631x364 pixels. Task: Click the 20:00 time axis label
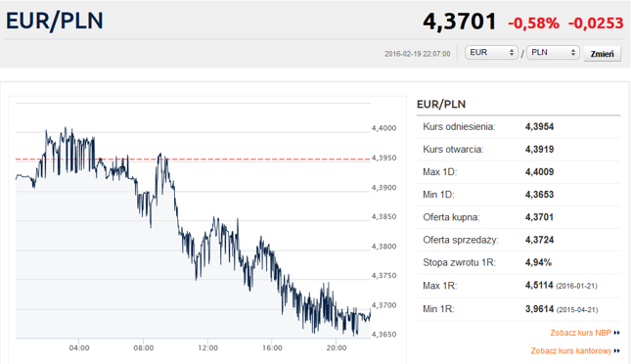tap(337, 348)
